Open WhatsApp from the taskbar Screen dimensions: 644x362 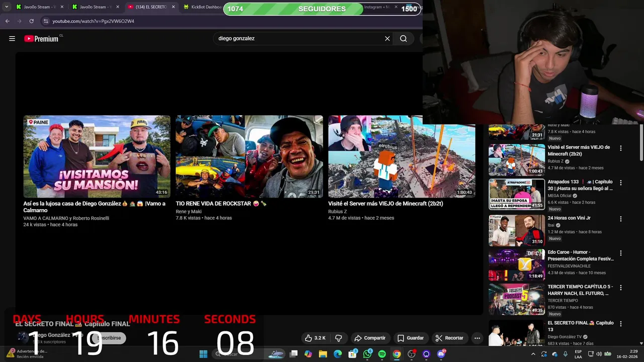pos(367,354)
